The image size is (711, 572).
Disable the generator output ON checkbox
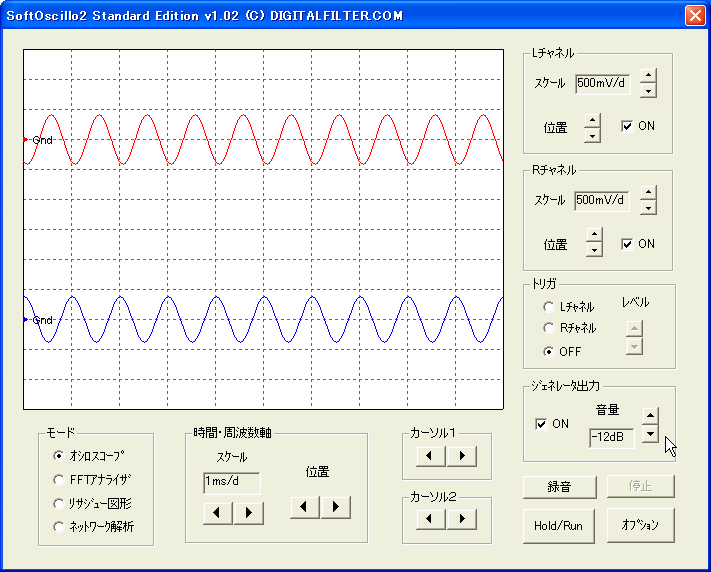click(541, 424)
